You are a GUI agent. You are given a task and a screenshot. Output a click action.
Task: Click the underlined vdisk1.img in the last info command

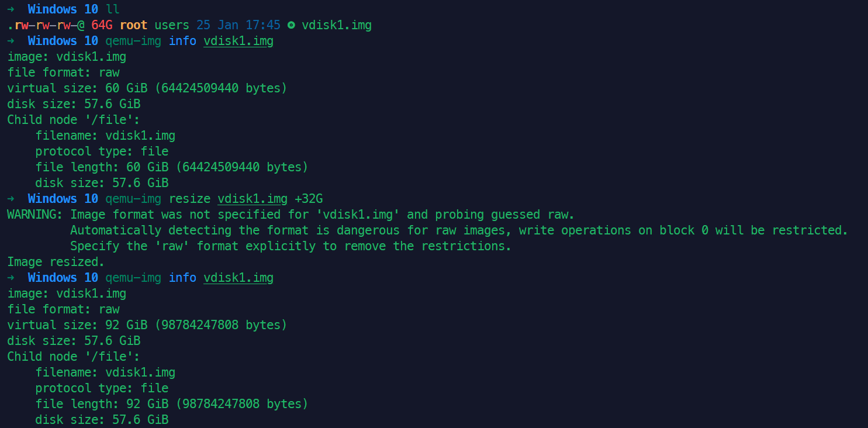(x=238, y=278)
